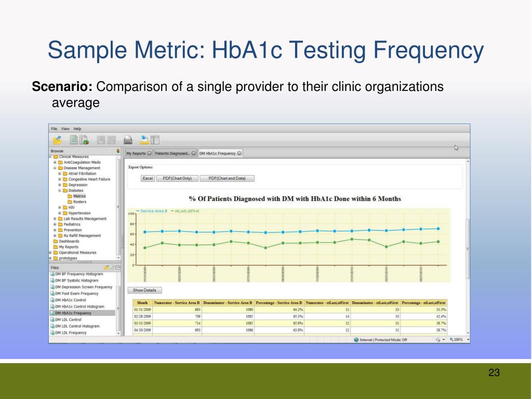Click the DM HbA1c Control file icon
Viewport: 532px width, 399px height.
coord(52,300)
